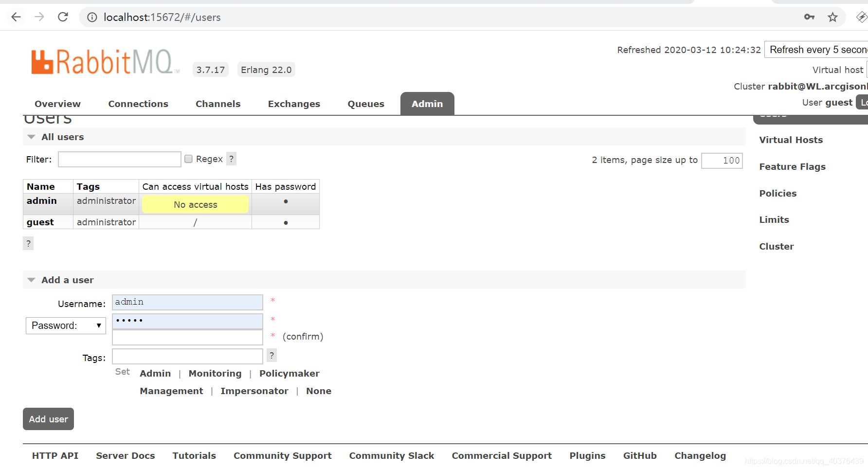Screen dimensions: 868x470
Task: Go back with the browser back arrow
Action: [16, 17]
